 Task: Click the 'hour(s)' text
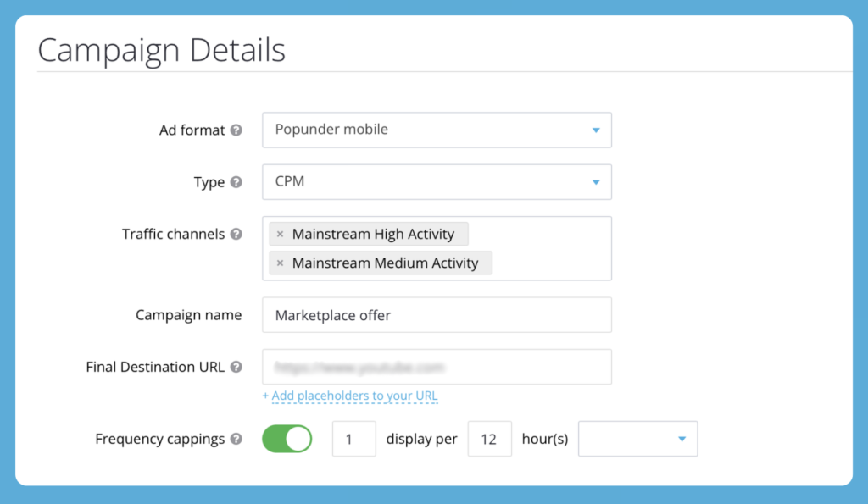(545, 439)
